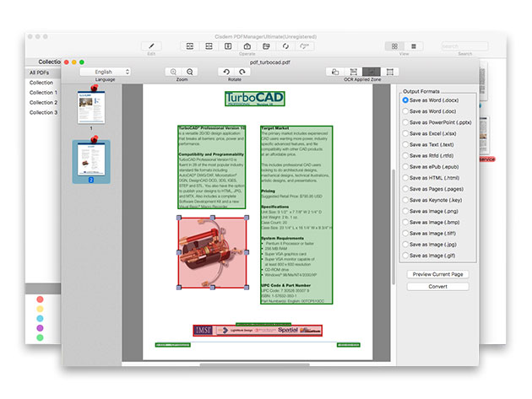Open the English language dropdown

pos(106,72)
